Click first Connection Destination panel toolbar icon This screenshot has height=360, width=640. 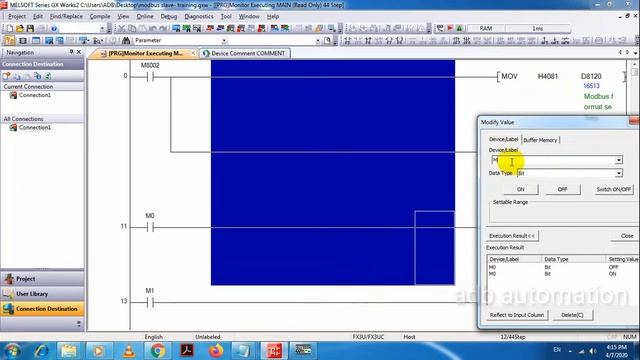tap(7, 76)
